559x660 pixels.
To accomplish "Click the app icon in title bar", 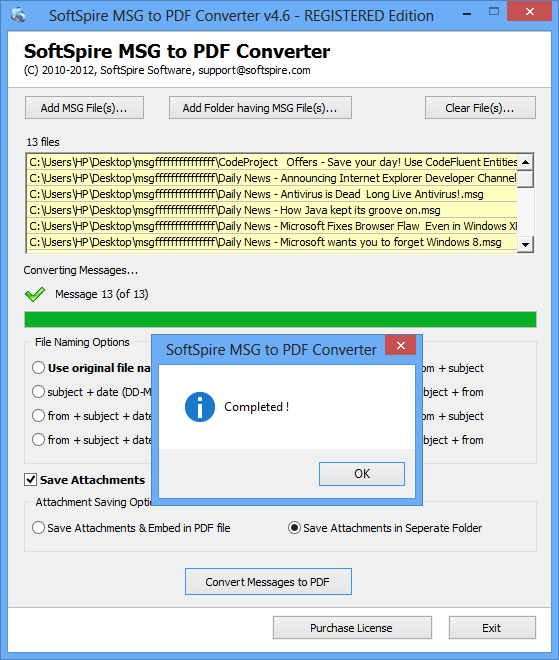I will 18,15.
